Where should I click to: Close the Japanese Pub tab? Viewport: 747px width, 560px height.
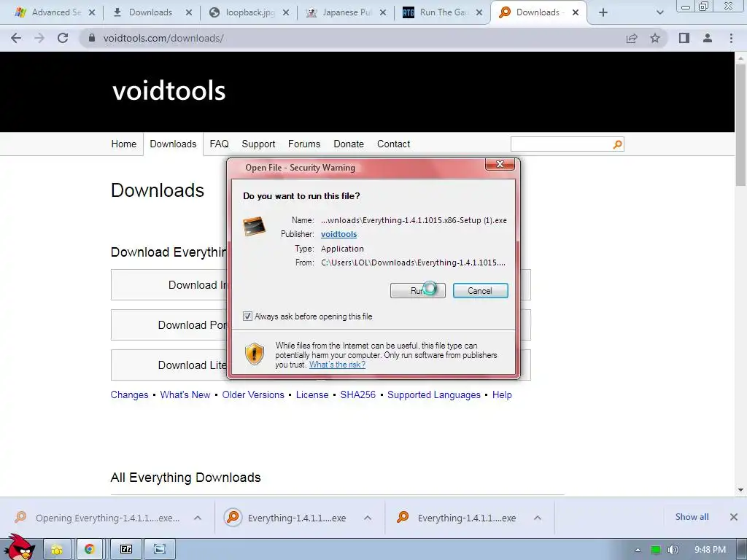click(x=383, y=13)
